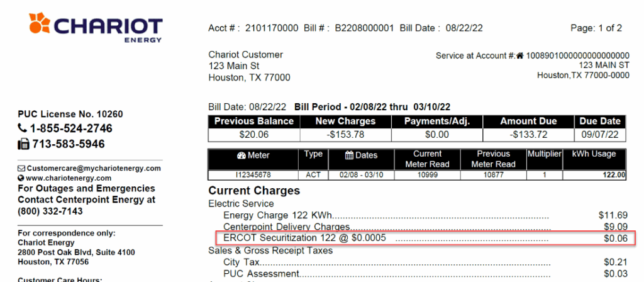Click the Centerpoint outage number (800) 332-7143
Viewport: 644px width, 282px height.
[x=50, y=211]
